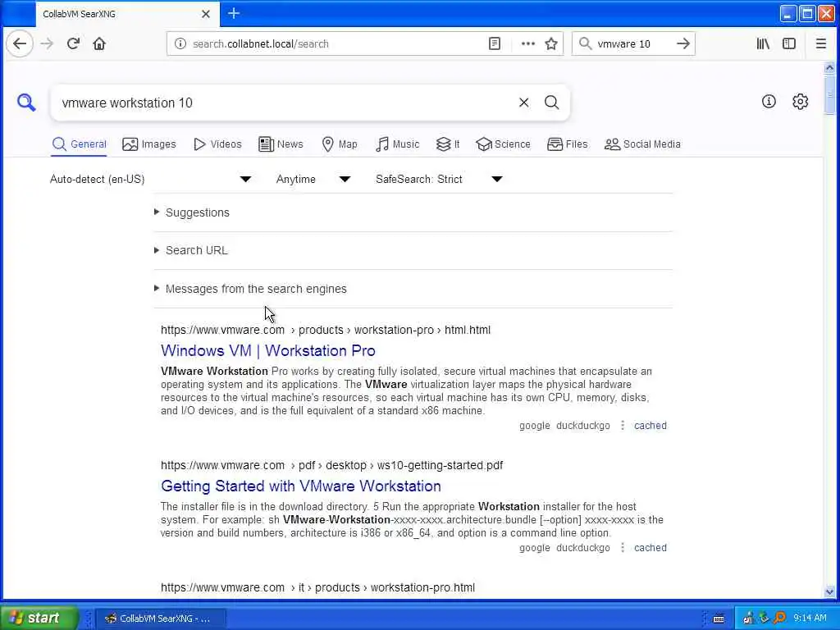The height and width of the screenshot is (630, 840).
Task: Clear the search query with X
Action: click(x=524, y=103)
